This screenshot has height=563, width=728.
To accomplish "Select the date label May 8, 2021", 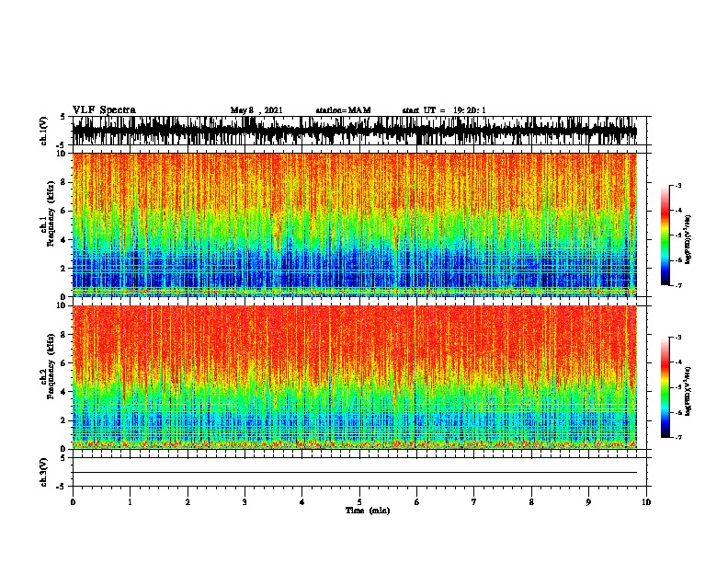I will click(x=256, y=110).
